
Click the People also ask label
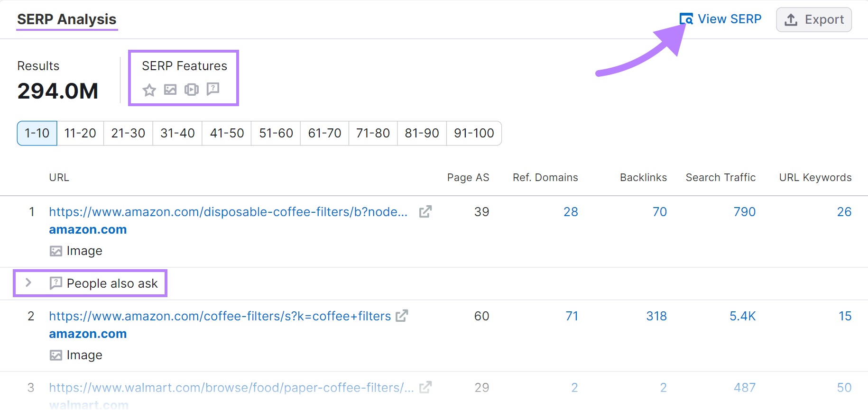(112, 283)
